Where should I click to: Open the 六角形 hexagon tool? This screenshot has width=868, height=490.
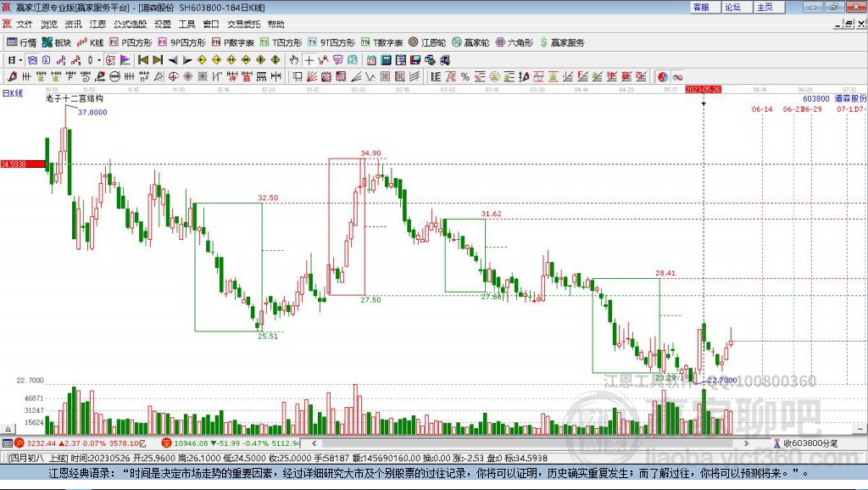pos(515,42)
